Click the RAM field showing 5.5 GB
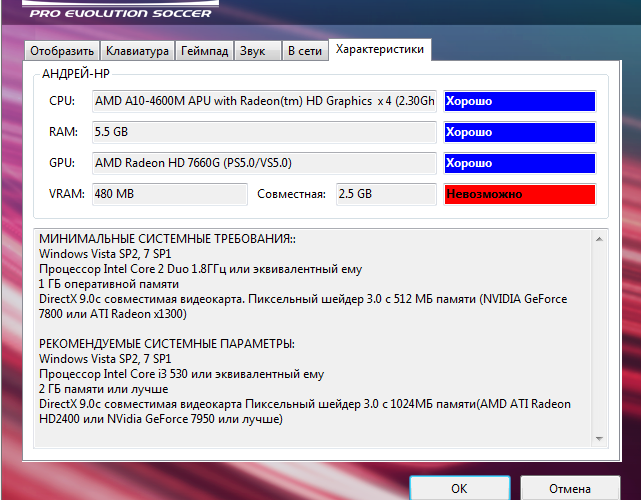The width and height of the screenshot is (641, 500). [x=264, y=132]
